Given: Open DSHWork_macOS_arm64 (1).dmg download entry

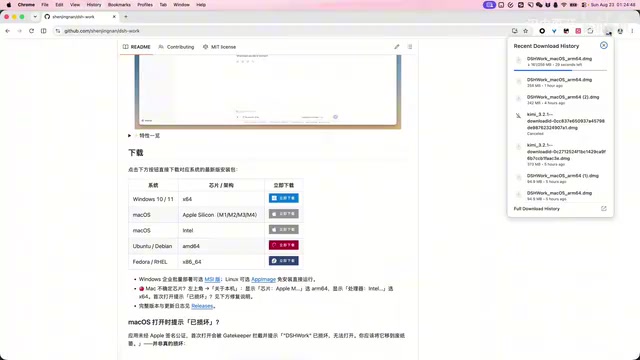Looking at the screenshot, I should click(x=560, y=178).
